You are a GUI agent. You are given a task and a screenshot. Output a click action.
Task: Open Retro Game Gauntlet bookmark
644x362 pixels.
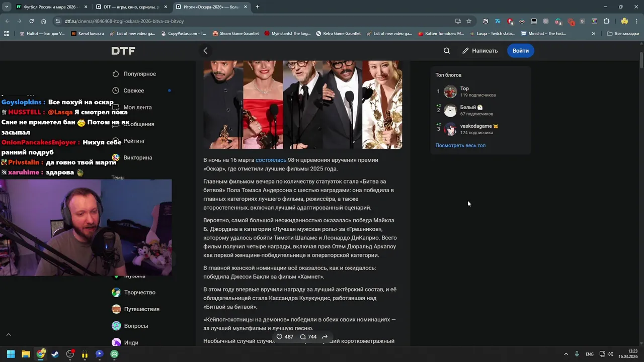pos(338,34)
